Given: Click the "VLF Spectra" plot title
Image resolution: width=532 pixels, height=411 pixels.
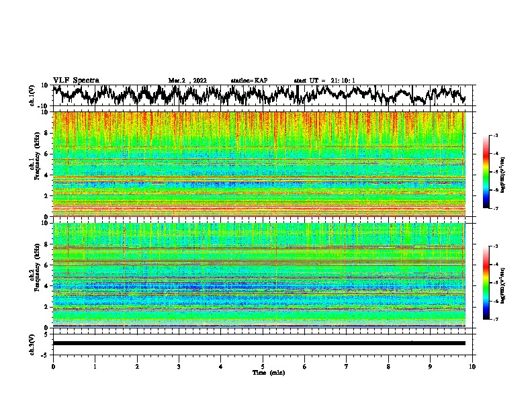Looking at the screenshot, I should (76, 81).
